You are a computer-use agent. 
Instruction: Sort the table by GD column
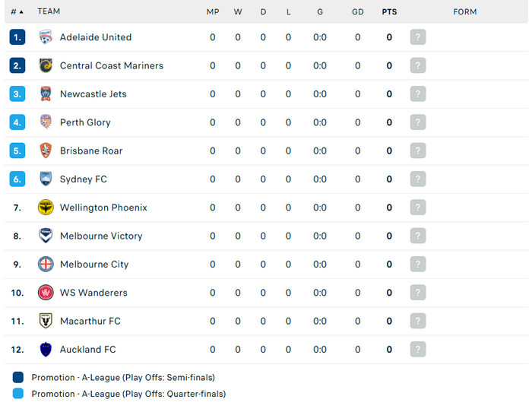357,12
